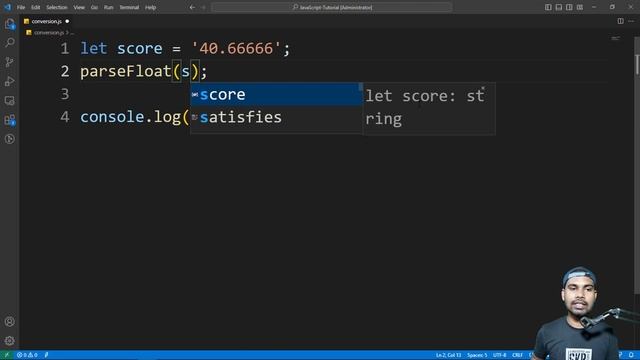The height and width of the screenshot is (360, 640).
Task: Go back with the left arrow
Action: [192, 7]
